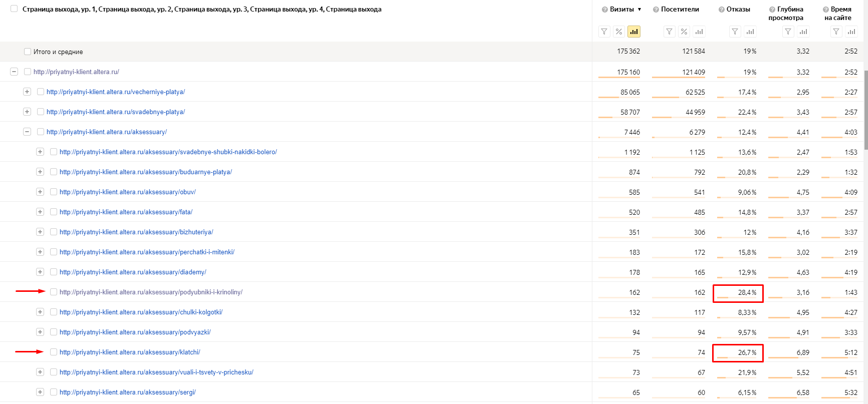Expand the vecherniye-platya row
868x404 pixels.
(x=27, y=92)
